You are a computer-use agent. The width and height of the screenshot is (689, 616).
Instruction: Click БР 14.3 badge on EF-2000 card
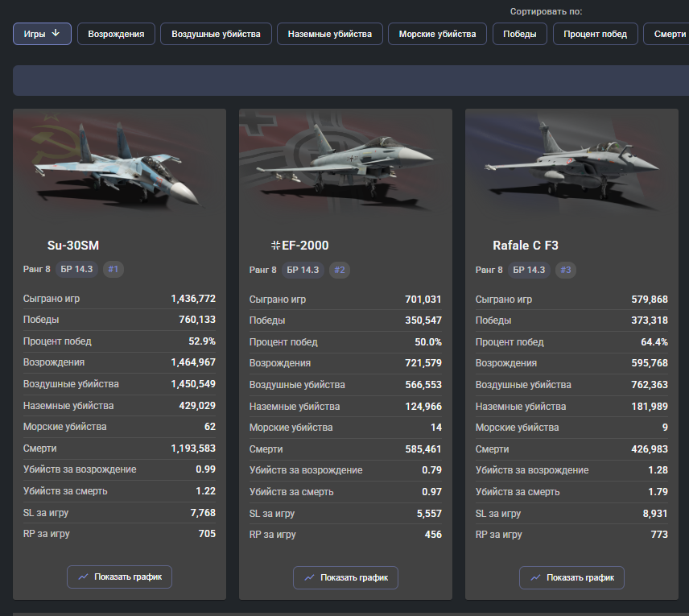click(303, 270)
